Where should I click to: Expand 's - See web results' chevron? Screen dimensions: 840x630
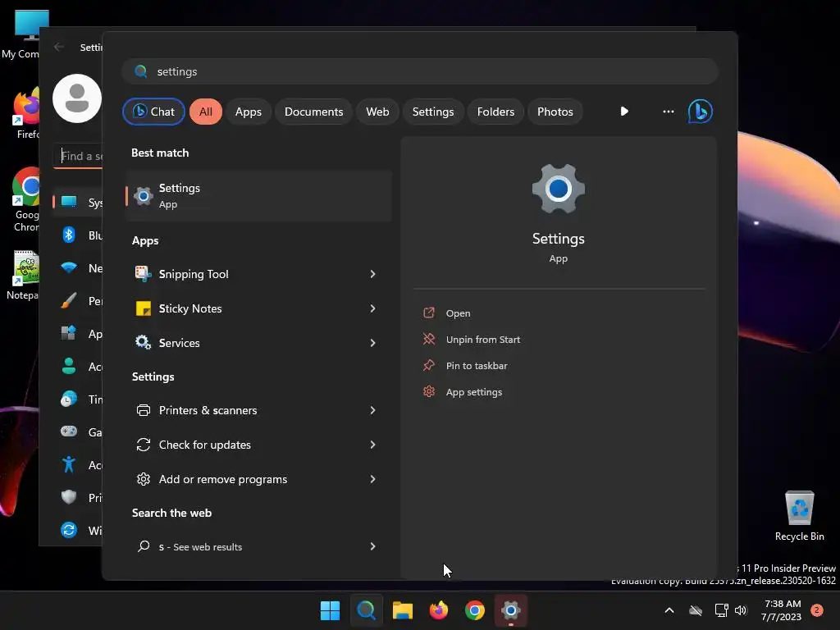372,546
